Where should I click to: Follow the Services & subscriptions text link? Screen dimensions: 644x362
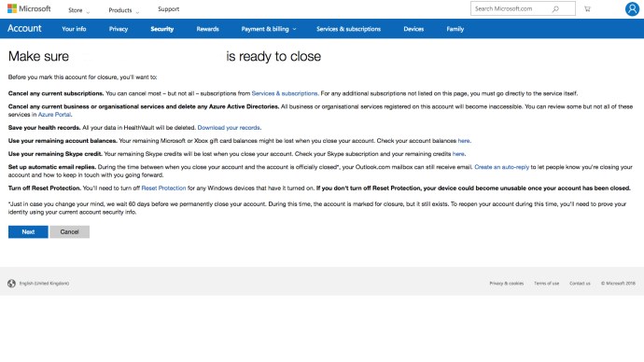pos(285,93)
